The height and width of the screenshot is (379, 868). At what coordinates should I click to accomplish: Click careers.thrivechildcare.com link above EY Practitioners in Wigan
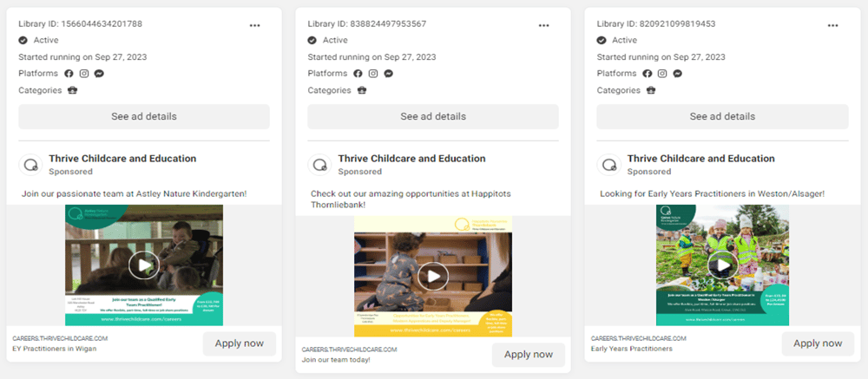[60, 338]
